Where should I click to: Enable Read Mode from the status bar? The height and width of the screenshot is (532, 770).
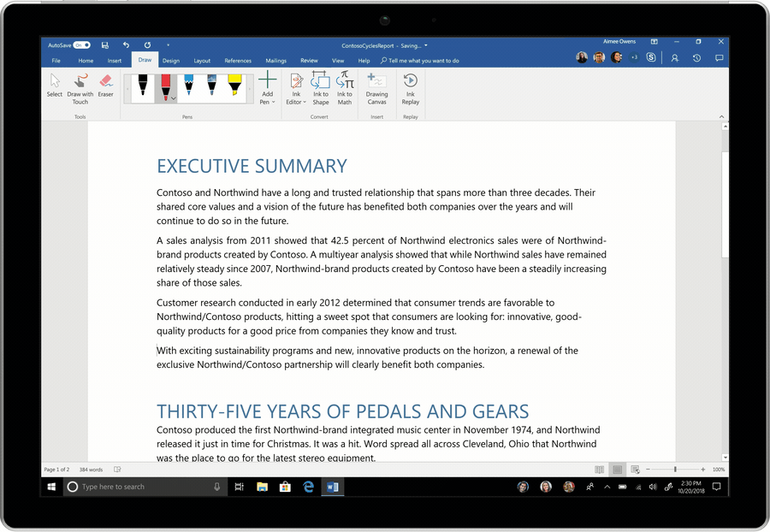tap(599, 469)
